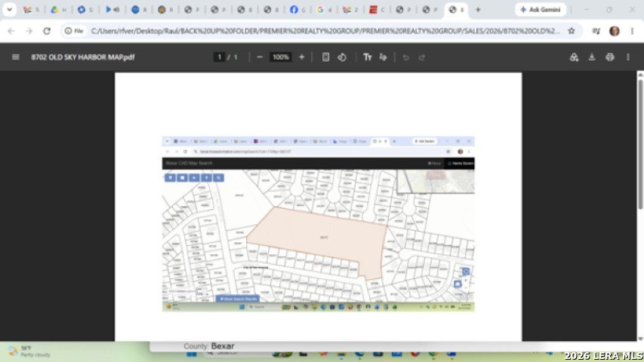Open Chrome's three-dot menu
This screenshot has width=644, height=362.
632,31
